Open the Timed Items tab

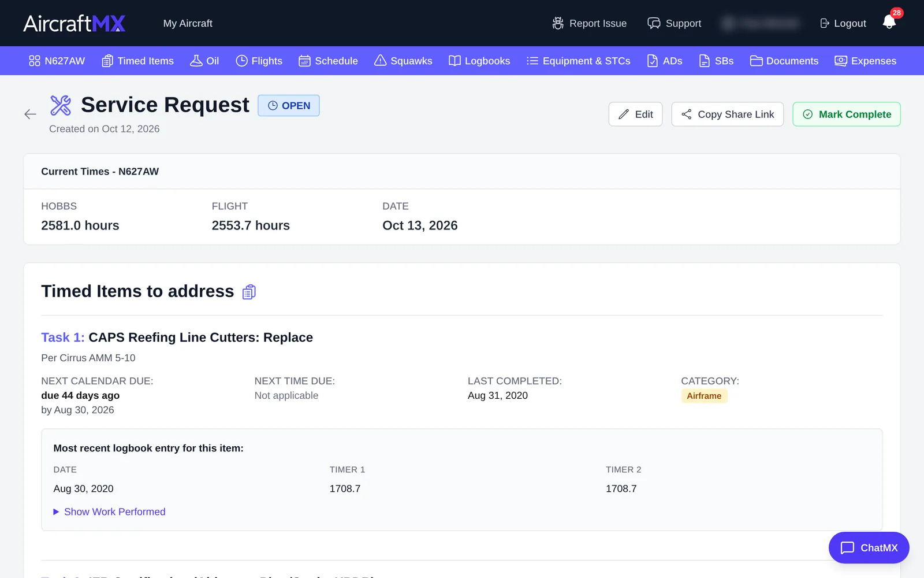(x=137, y=61)
